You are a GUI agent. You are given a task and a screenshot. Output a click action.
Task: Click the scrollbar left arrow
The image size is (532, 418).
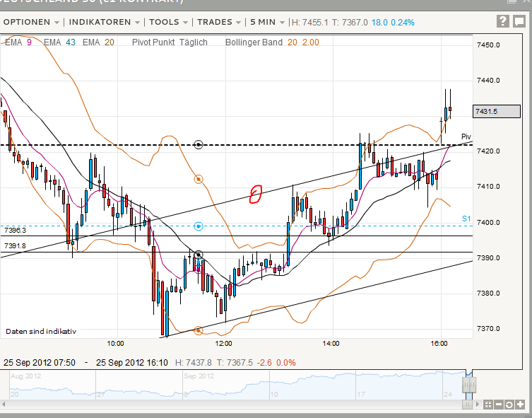point(4,405)
